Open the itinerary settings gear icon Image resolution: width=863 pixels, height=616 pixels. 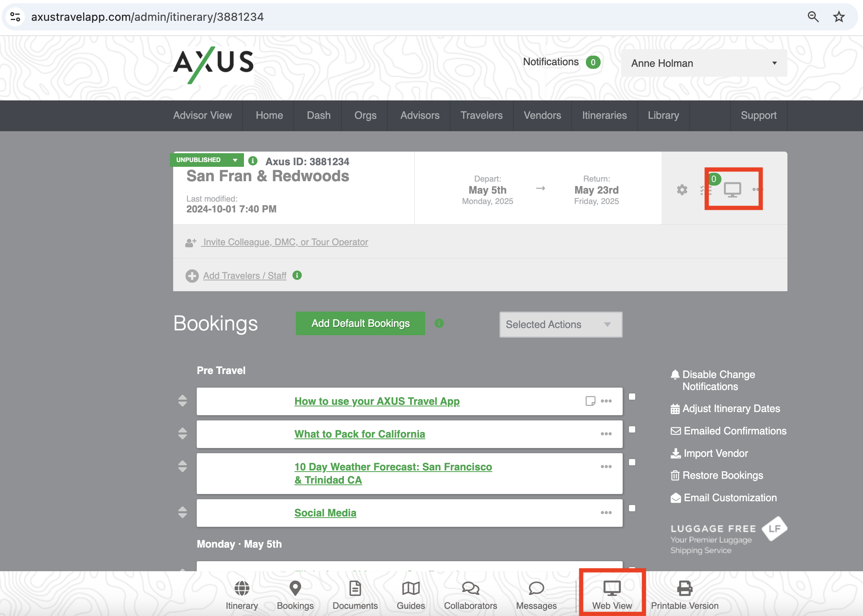coord(682,190)
